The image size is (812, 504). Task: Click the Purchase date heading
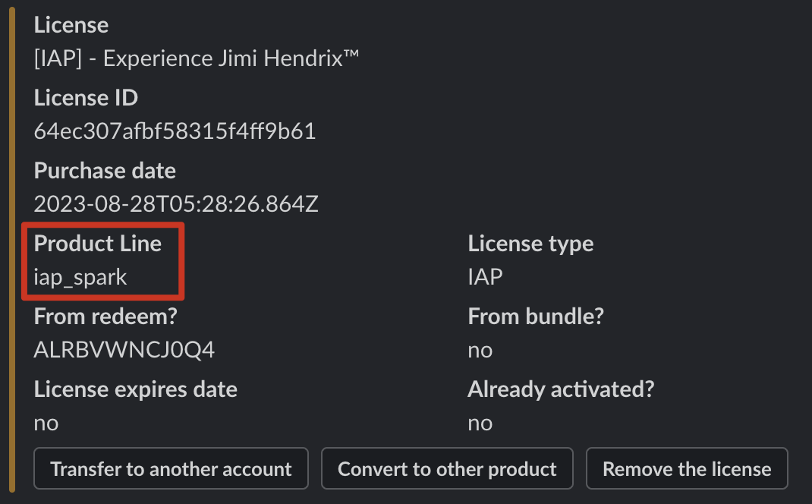pyautogui.click(x=105, y=171)
